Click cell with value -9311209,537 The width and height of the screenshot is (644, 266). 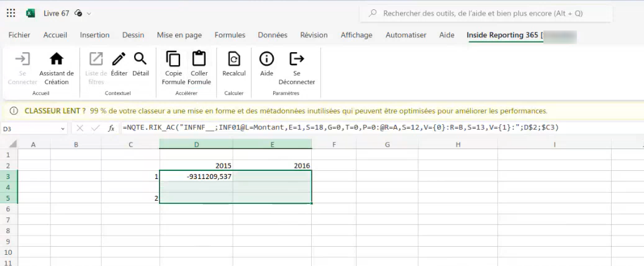(196, 177)
